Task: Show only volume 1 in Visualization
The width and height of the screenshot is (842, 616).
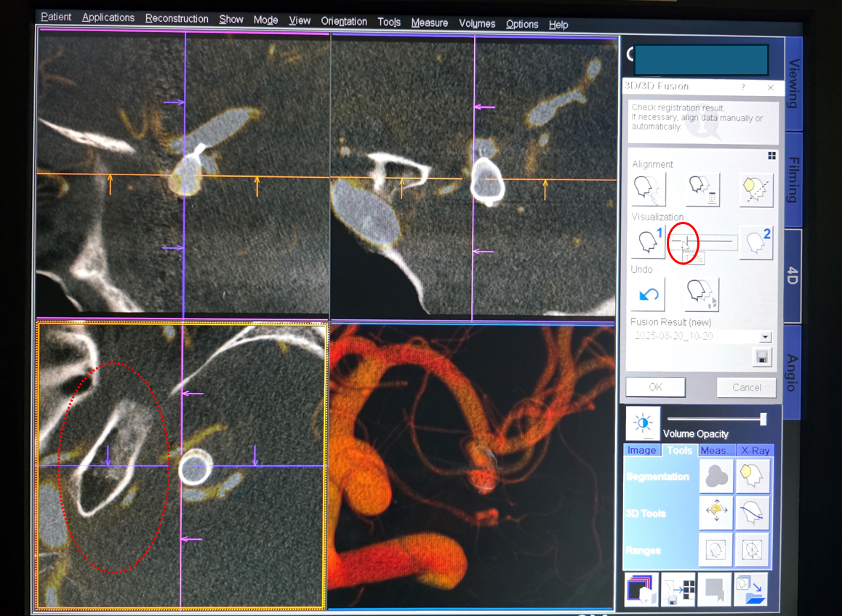Action: 649,242
